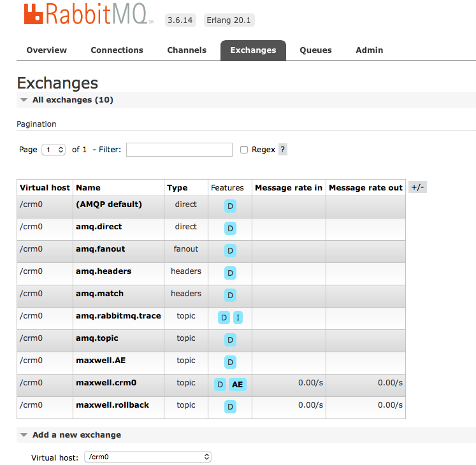Open the (AMQP default) exchange
Image resolution: width=476 pixels, height=465 pixels.
(x=109, y=204)
